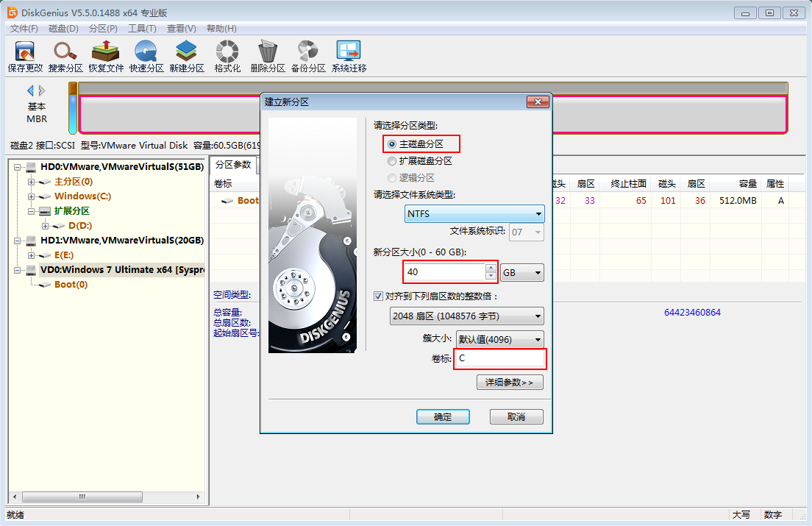
Task: Open the 系统迁移 (System Migration) tool
Action: click(x=349, y=56)
